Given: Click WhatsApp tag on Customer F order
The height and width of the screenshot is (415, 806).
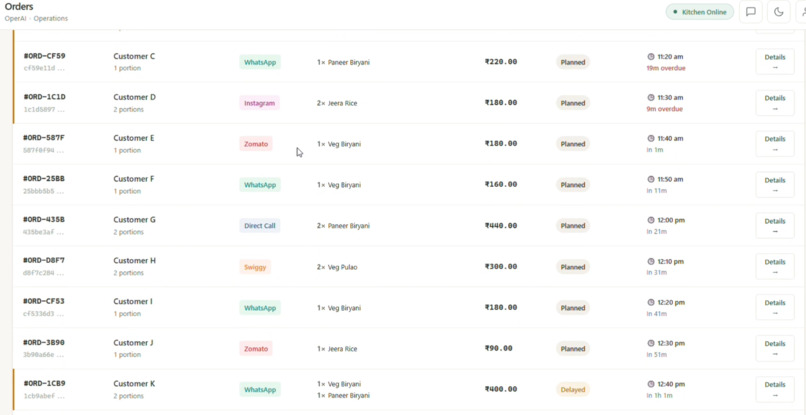Looking at the screenshot, I should click(x=260, y=185).
